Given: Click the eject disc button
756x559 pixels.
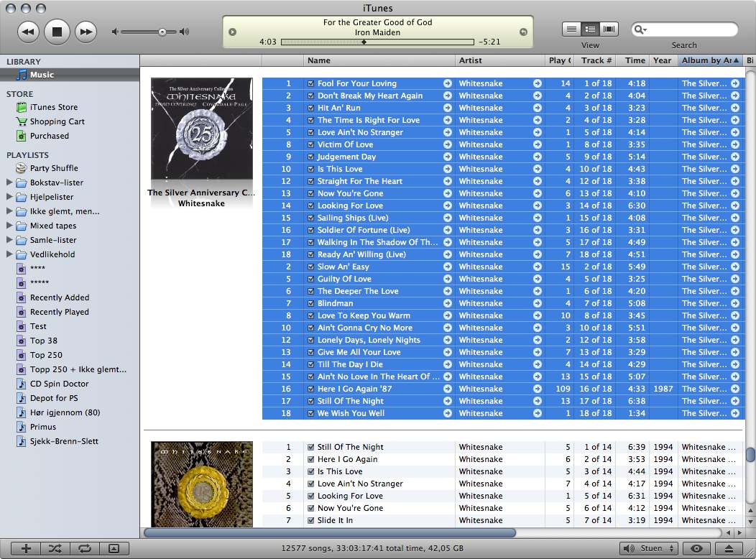Looking at the screenshot, I should [x=729, y=548].
